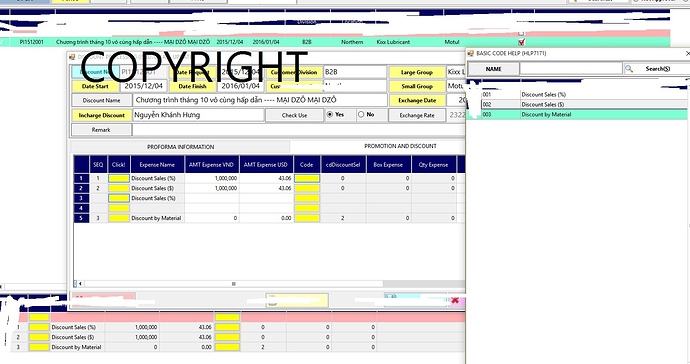Click the Exchange Rate button
690x364 pixels.
[417, 115]
